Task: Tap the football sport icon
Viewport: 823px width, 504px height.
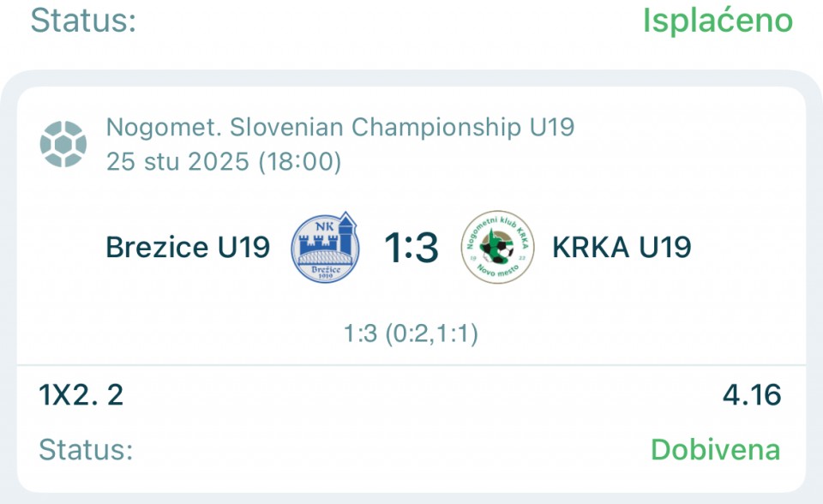Action: (x=63, y=144)
